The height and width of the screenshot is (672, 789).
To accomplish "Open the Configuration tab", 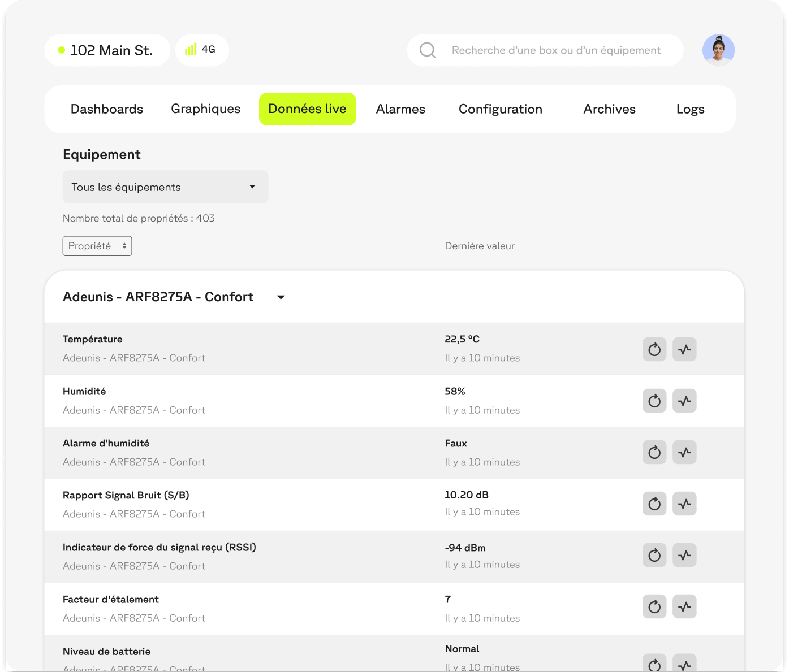I will (500, 109).
